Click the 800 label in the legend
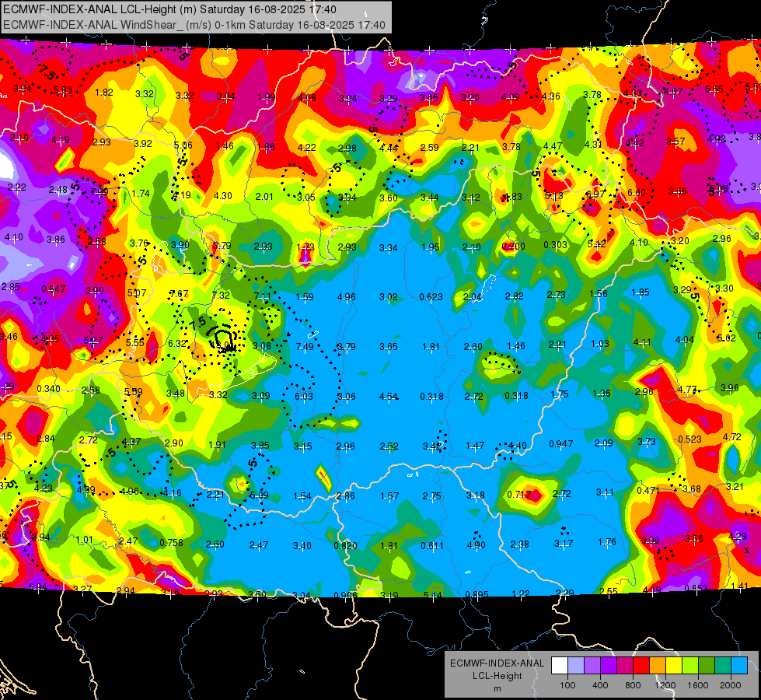Image resolution: width=761 pixels, height=700 pixels. tap(633, 685)
